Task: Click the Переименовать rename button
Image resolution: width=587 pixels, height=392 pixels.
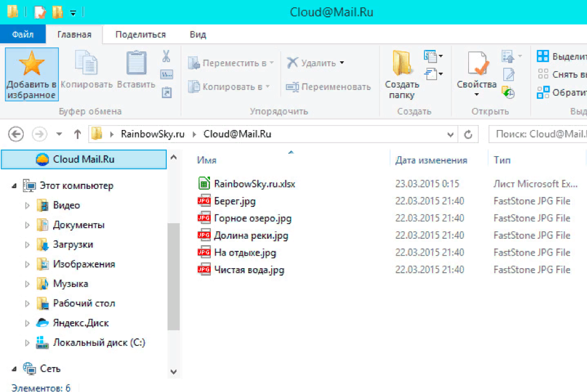Action: coord(328,87)
